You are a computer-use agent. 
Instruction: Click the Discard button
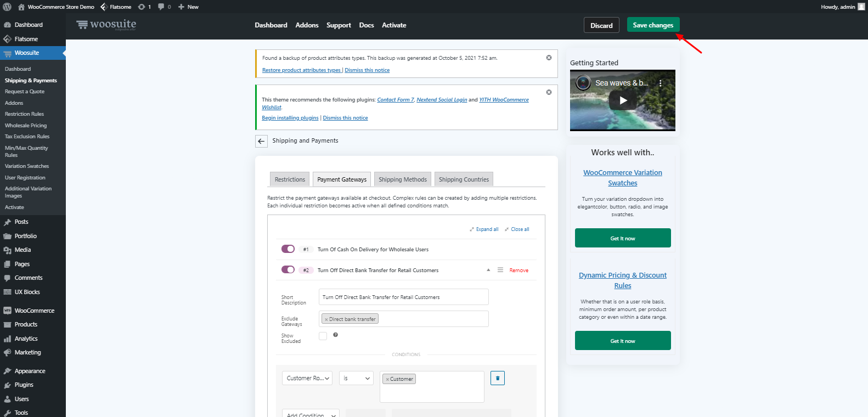click(601, 25)
